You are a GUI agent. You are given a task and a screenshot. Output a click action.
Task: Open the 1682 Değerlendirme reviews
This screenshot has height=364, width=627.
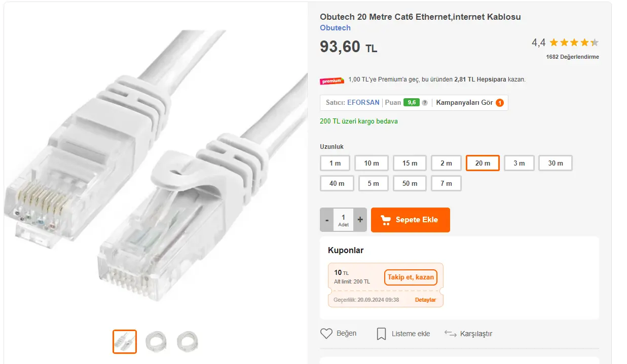click(x=572, y=57)
